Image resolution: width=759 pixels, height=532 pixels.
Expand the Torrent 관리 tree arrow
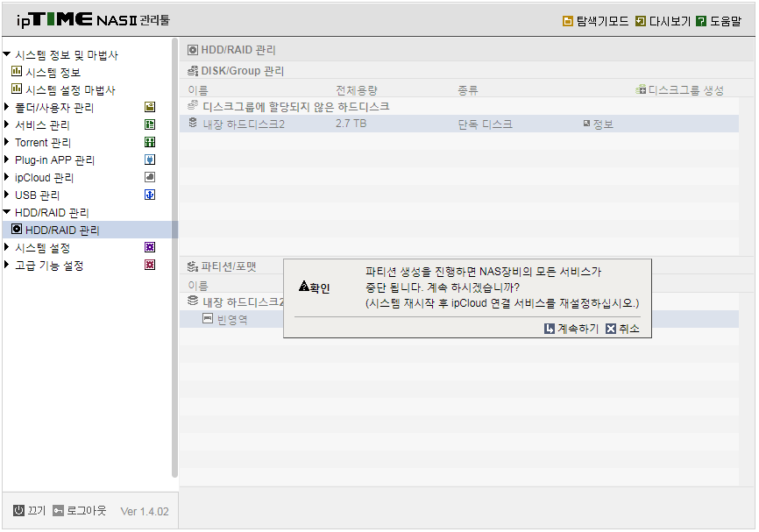[7, 141]
